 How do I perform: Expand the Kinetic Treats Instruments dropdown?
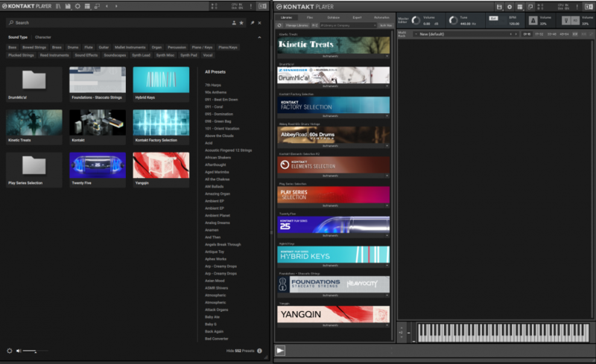[x=387, y=55]
